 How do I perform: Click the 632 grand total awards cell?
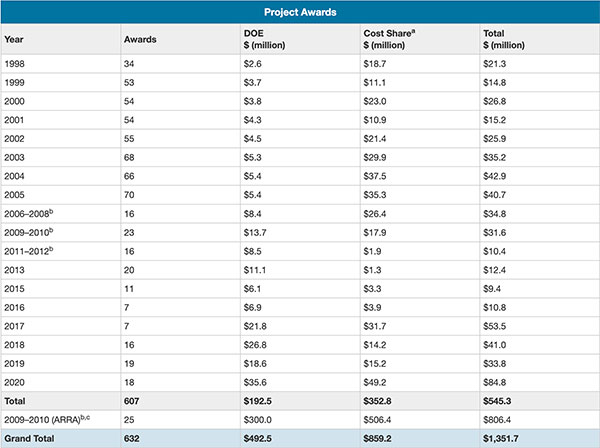tap(131, 436)
